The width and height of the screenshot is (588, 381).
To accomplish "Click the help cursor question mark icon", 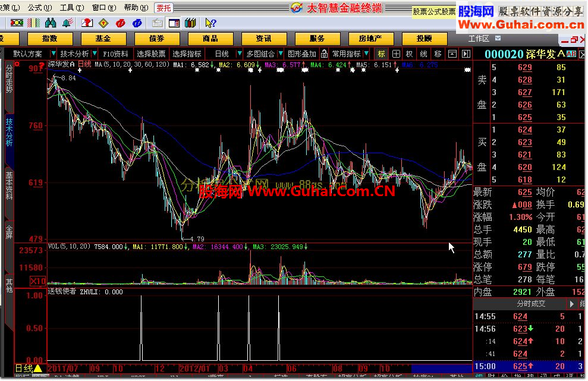I will click(x=210, y=23).
